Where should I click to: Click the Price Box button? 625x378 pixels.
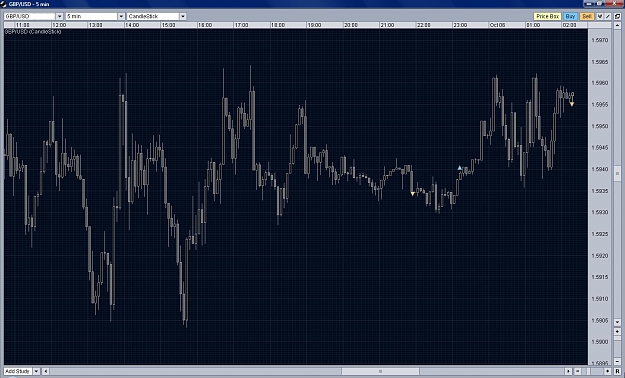coord(547,16)
